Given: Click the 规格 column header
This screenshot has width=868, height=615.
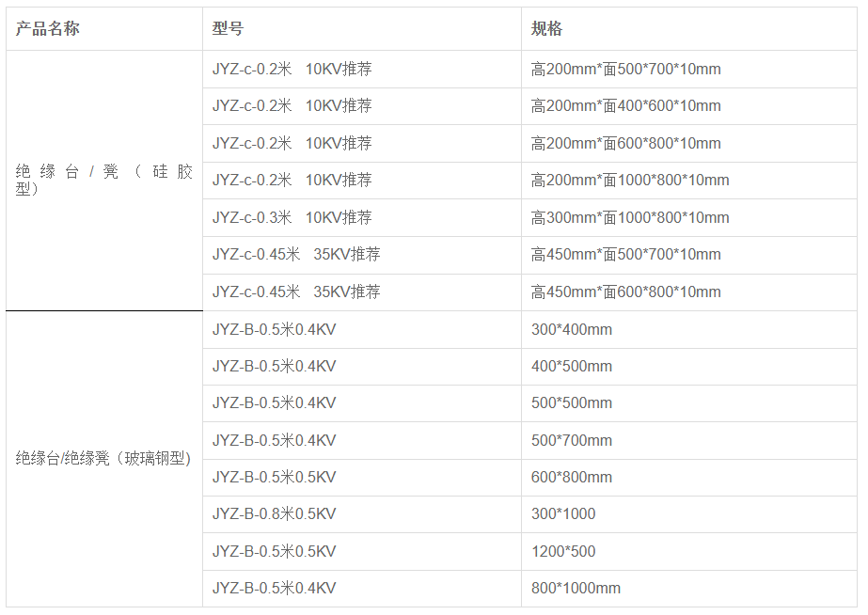Looking at the screenshot, I should click(x=689, y=29).
